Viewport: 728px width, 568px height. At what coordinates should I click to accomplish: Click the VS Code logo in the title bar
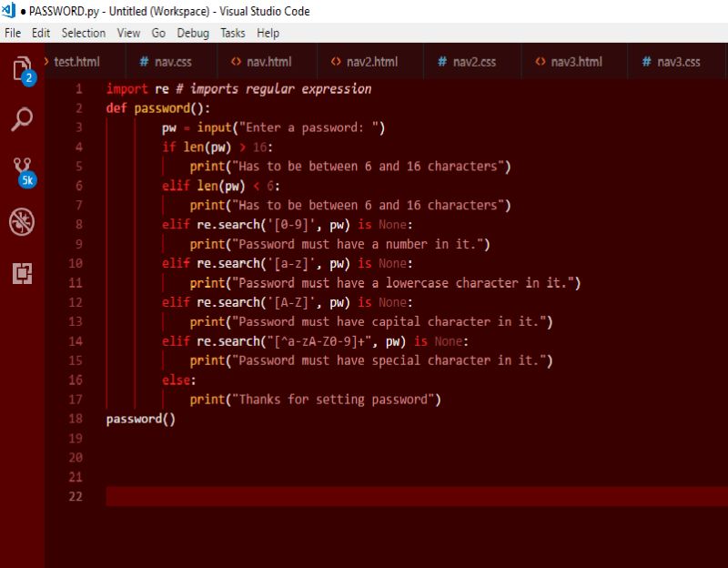[x=8, y=10]
